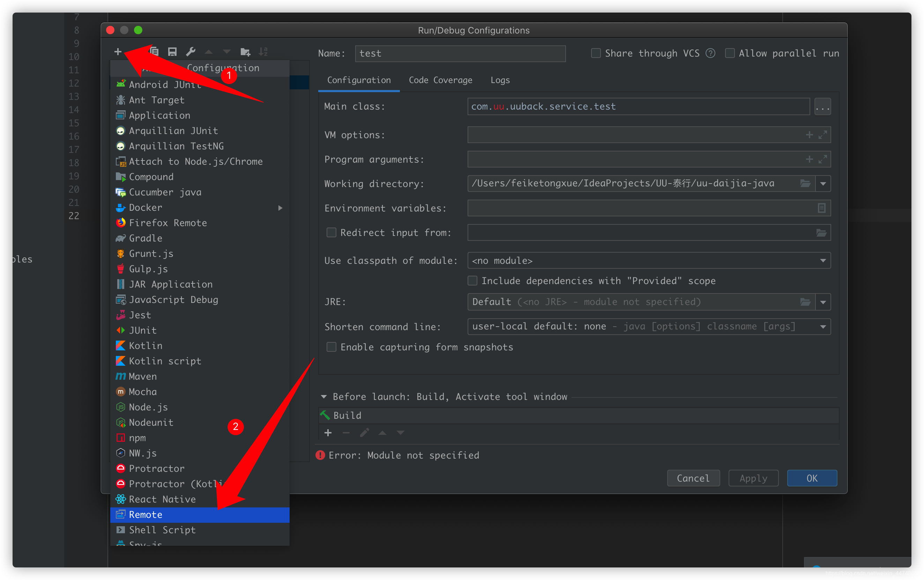924x580 pixels.
Task: Select Ant Target configuration type
Action: pos(200,100)
